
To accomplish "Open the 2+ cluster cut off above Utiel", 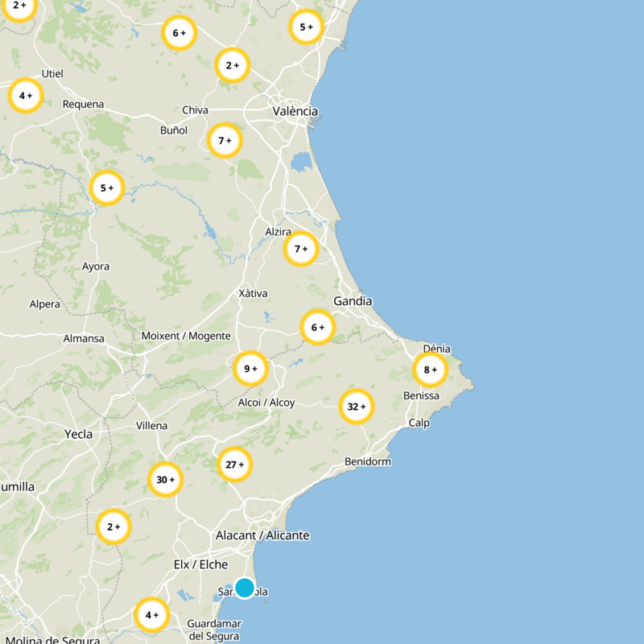I will point(19,6).
